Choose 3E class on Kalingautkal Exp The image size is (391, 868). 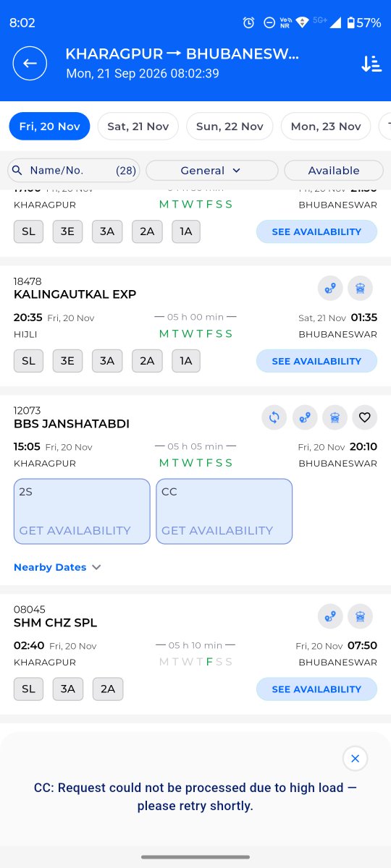(x=67, y=361)
